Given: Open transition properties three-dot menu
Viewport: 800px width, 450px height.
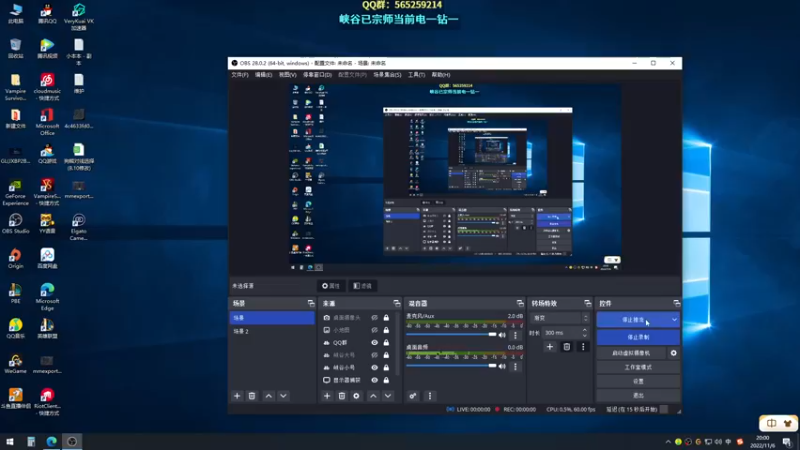Looking at the screenshot, I should (x=583, y=347).
